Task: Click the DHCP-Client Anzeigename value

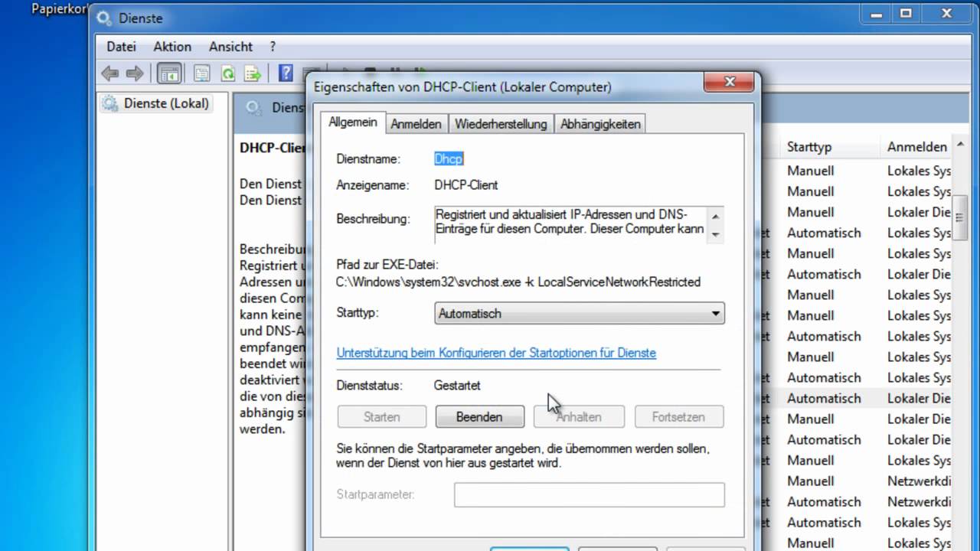Action: 466,185
